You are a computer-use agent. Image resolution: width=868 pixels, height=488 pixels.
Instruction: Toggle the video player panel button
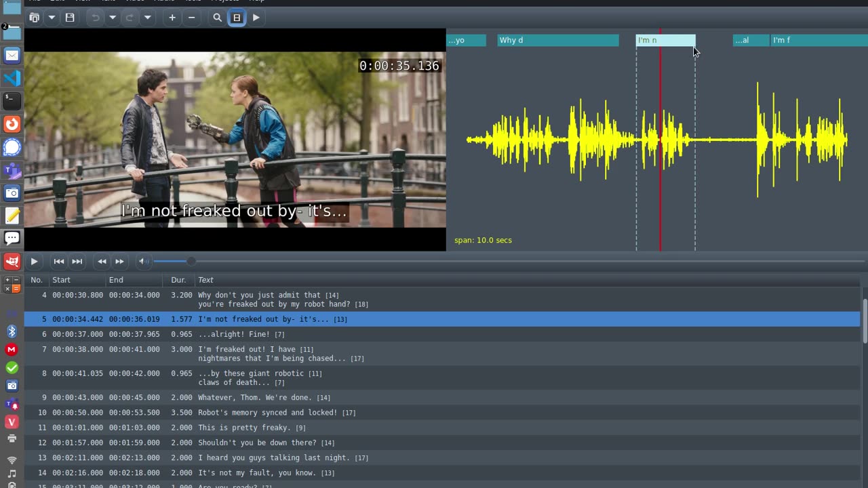tap(237, 18)
